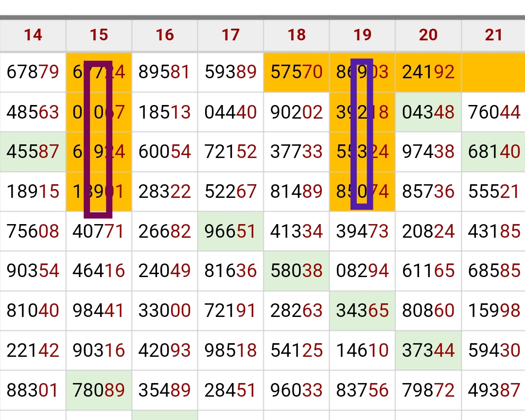Click column header 16

click(x=165, y=35)
